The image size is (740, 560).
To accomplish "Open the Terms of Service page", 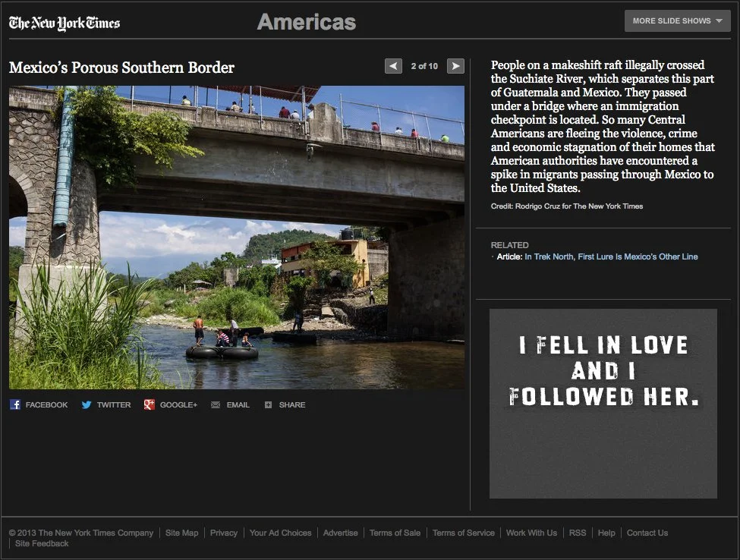I will (463, 533).
